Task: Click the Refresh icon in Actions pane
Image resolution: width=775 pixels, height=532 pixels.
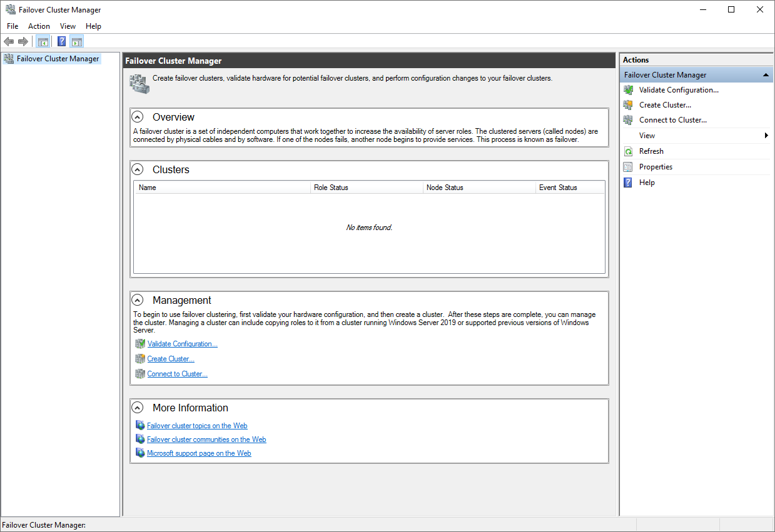Action: point(628,151)
